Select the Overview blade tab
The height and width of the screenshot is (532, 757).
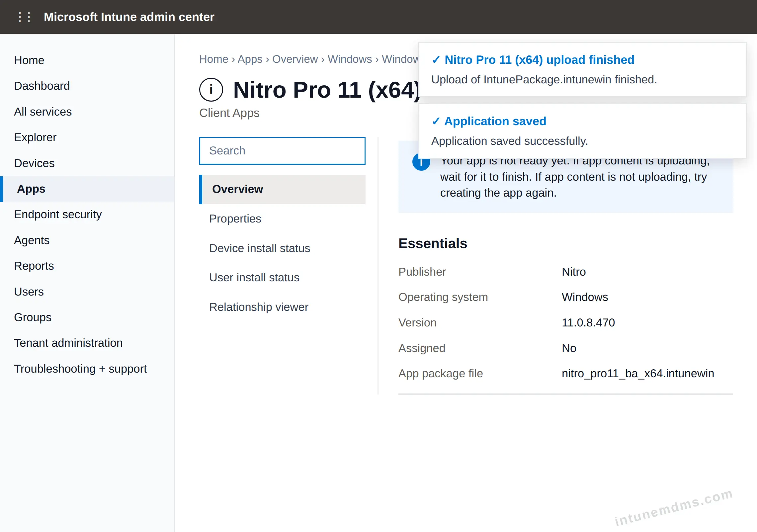pyautogui.click(x=282, y=189)
